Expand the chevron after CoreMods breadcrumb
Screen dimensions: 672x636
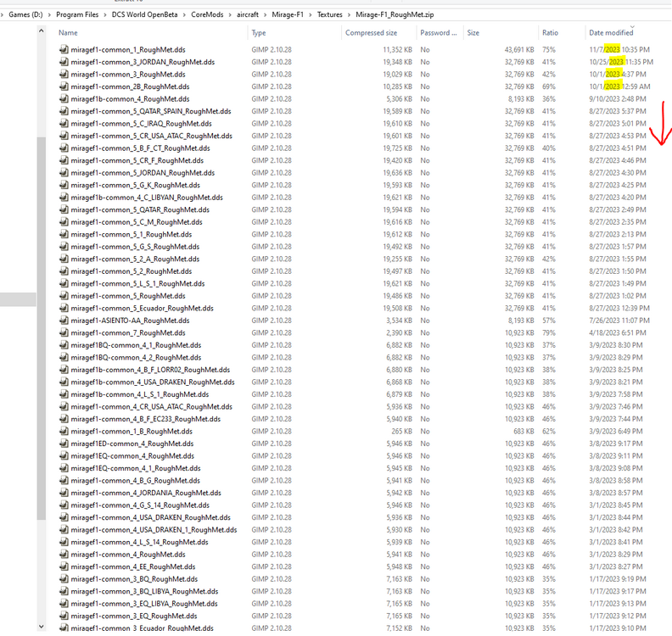pyautogui.click(x=230, y=14)
